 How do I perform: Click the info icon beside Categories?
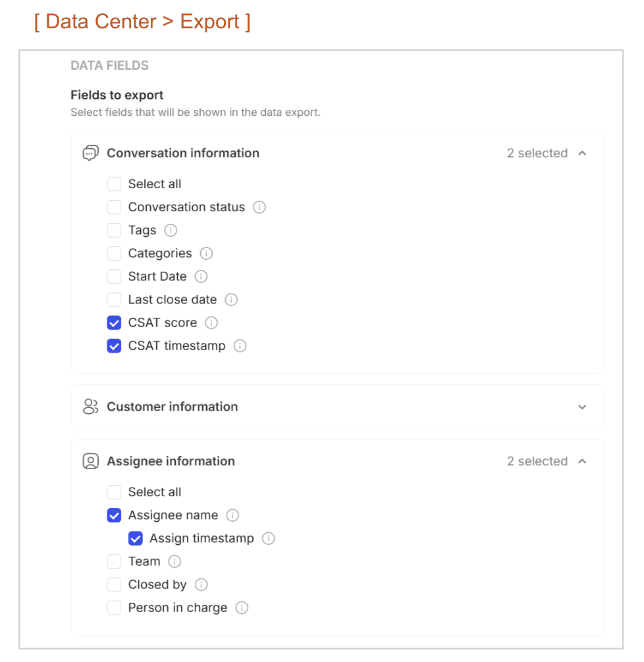click(206, 253)
